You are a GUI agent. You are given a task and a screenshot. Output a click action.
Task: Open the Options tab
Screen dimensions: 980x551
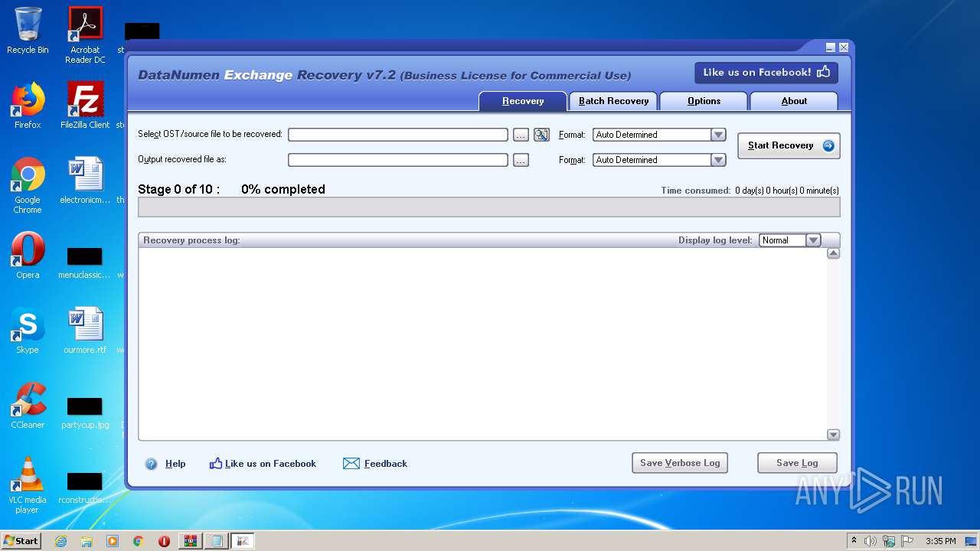704,101
